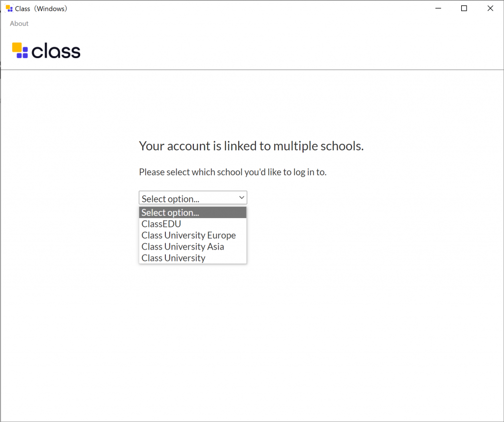The image size is (504, 422).
Task: Click the Class logo in the header
Action: (46, 51)
